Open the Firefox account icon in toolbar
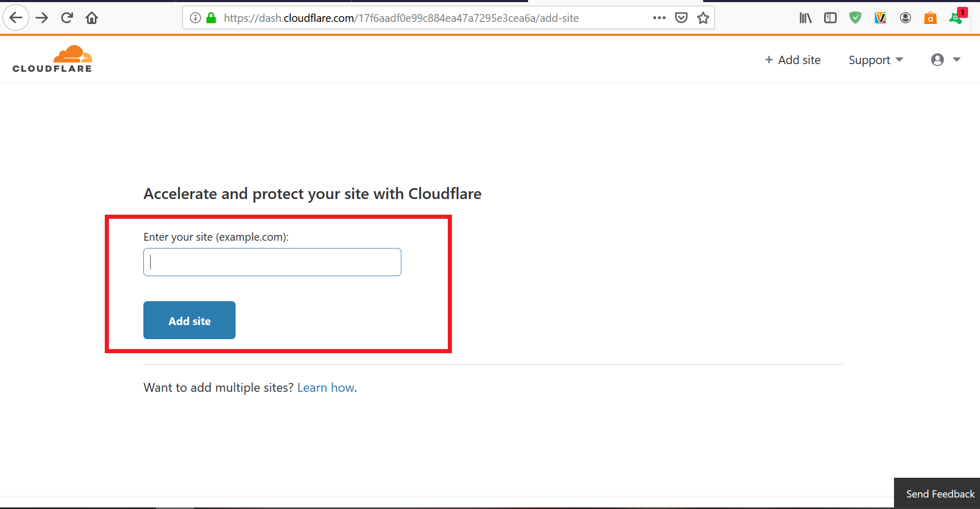Screen dimensions: 980x509 (x=905, y=18)
